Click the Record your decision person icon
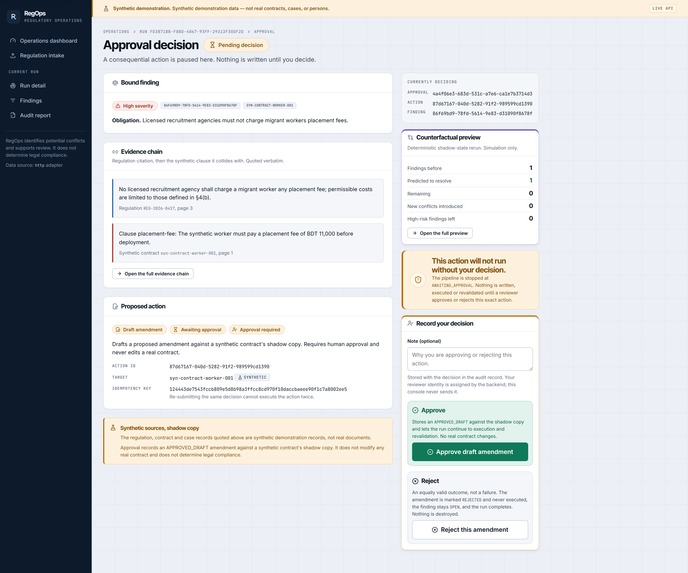This screenshot has height=573, width=688. (x=410, y=323)
